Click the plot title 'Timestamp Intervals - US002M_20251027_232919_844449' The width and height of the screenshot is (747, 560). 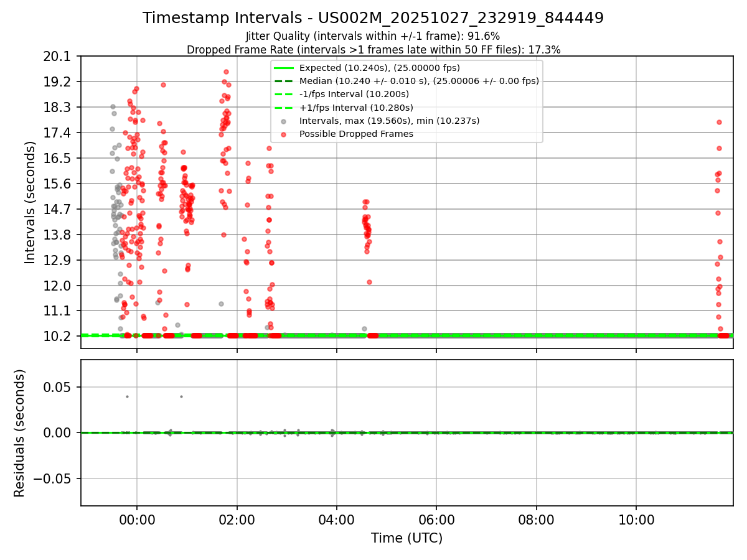pos(373,18)
